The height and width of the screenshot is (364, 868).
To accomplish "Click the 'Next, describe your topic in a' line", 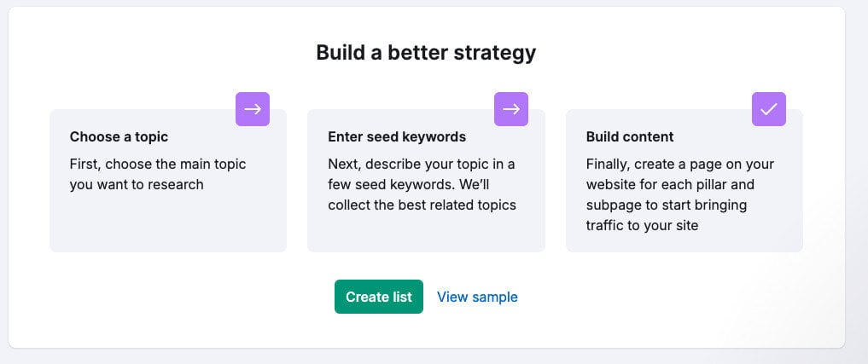I will (x=422, y=165).
